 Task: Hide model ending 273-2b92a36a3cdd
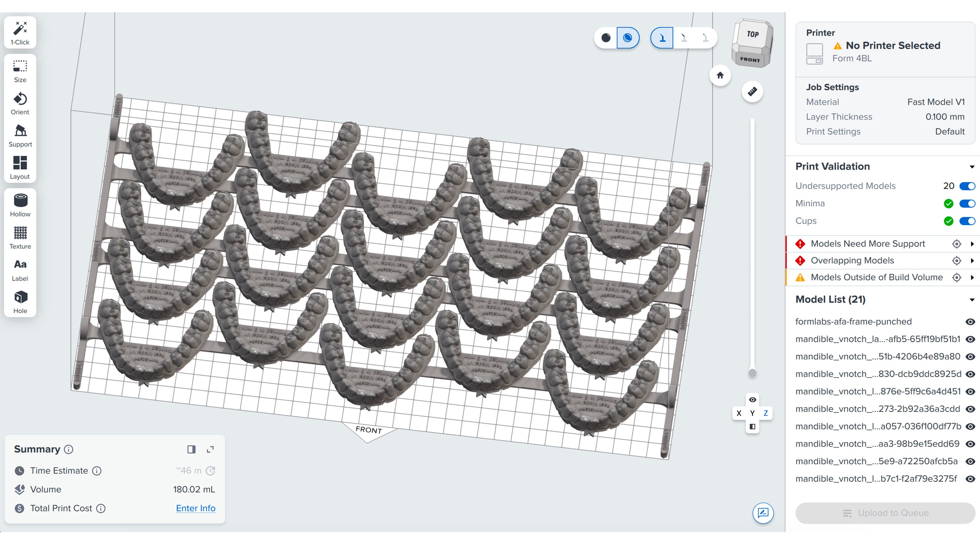tap(970, 409)
